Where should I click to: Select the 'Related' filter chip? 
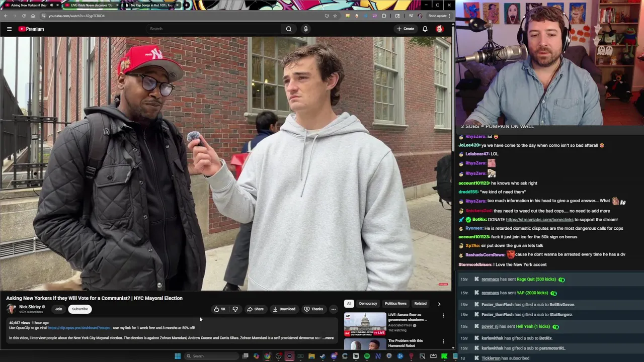coord(420,304)
